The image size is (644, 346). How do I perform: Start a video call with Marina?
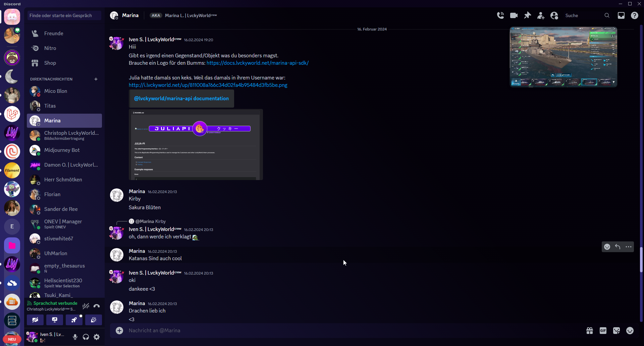point(514,15)
